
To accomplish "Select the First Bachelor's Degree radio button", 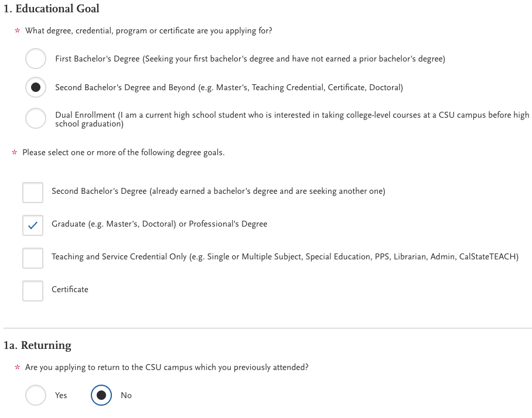I will [x=36, y=59].
